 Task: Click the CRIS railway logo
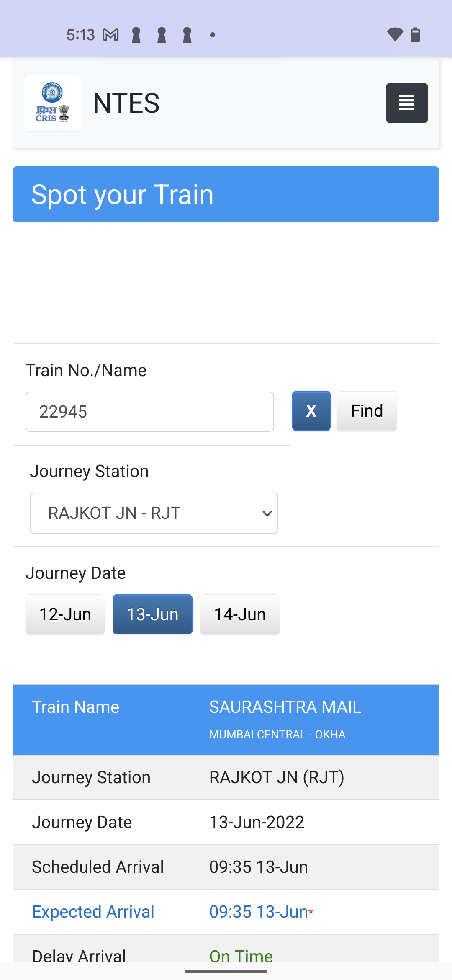coord(52,103)
